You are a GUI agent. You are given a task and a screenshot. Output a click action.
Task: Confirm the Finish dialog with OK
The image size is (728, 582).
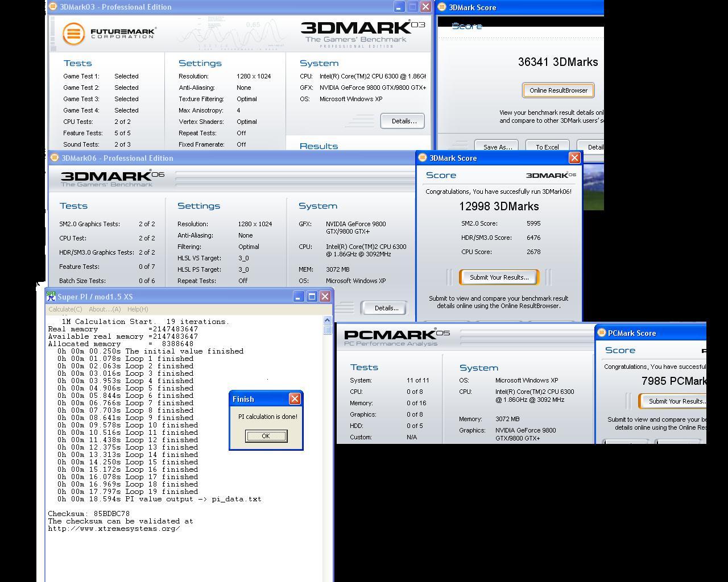coord(266,436)
